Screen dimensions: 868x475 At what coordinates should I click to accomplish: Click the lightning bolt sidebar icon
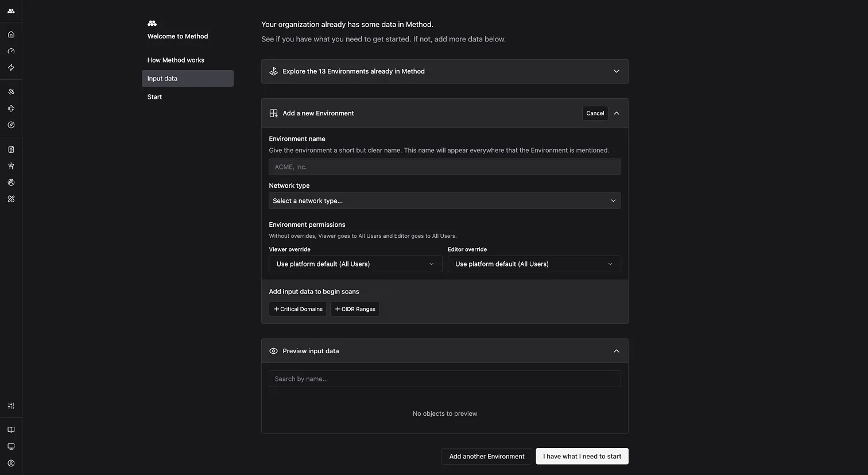11,68
